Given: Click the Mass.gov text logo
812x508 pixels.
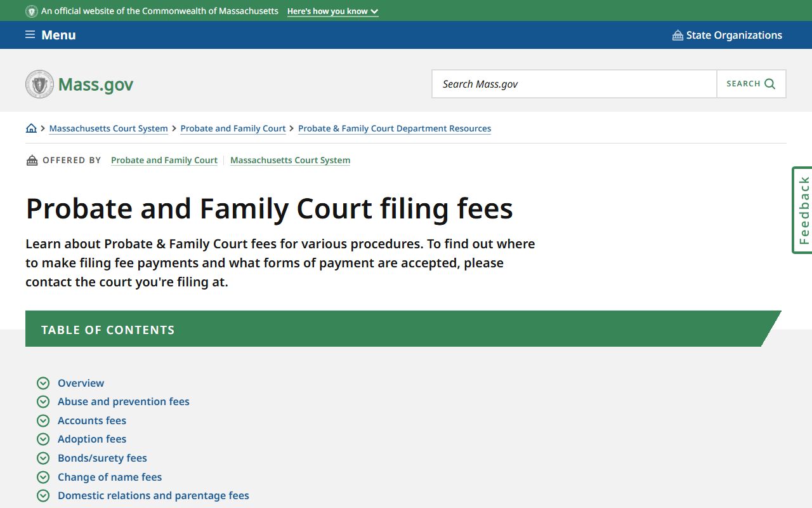Looking at the screenshot, I should (96, 84).
